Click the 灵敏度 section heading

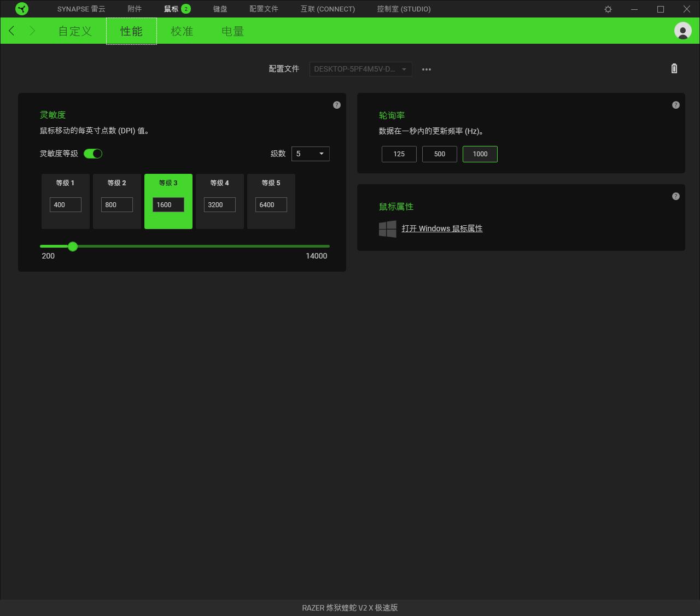tap(52, 115)
